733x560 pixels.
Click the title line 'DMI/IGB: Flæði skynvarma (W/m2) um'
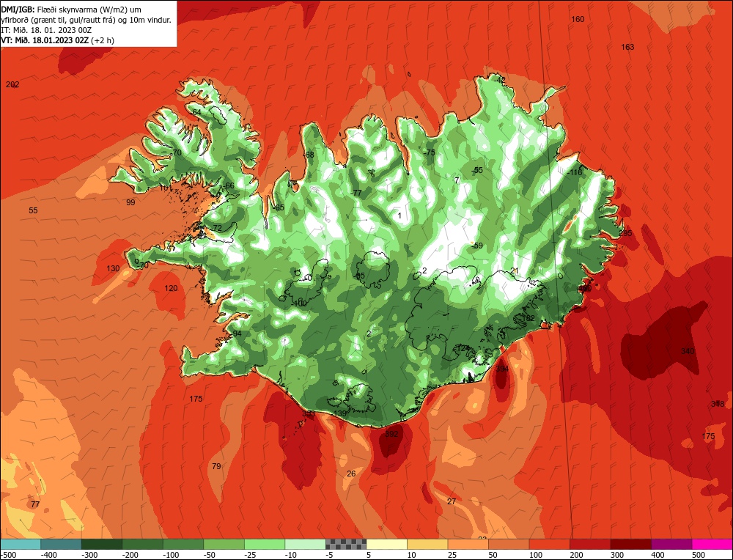tap(72, 9)
